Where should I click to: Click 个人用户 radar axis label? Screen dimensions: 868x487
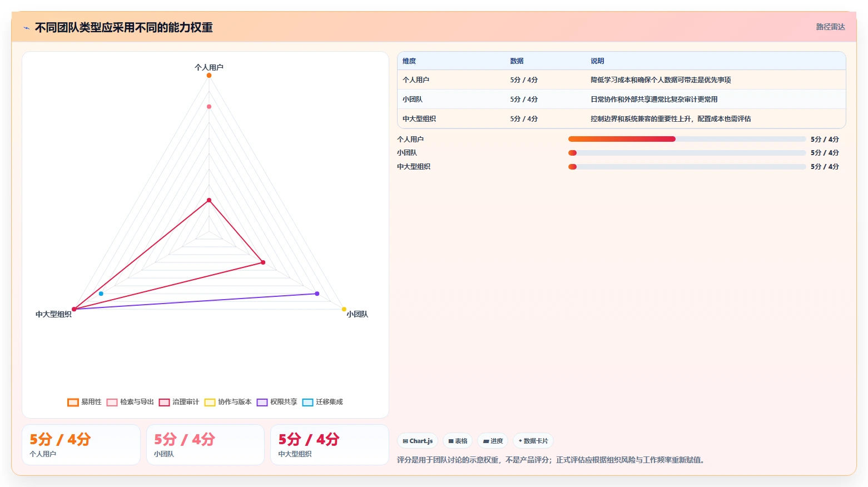[x=209, y=67]
